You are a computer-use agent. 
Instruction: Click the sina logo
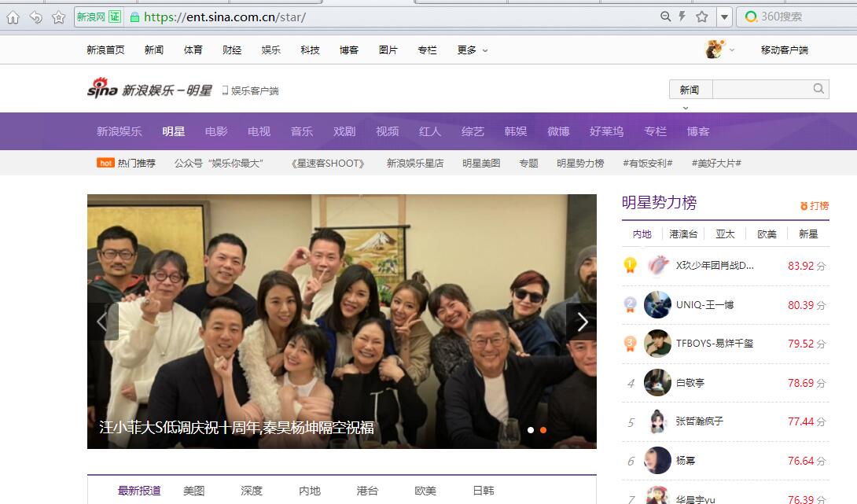[x=103, y=88]
